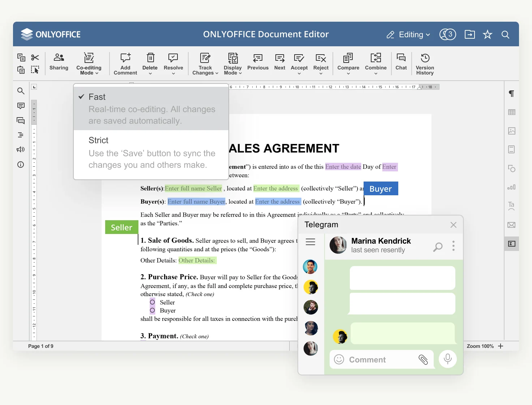The width and height of the screenshot is (532, 405).
Task: Open Marina Kendrick's profile avatar
Action: click(338, 245)
